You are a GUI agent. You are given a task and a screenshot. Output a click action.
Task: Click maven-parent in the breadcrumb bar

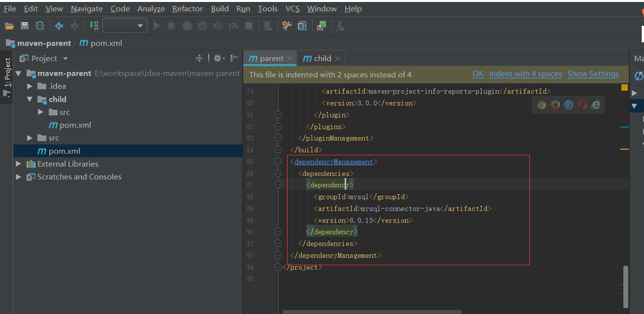(x=44, y=43)
